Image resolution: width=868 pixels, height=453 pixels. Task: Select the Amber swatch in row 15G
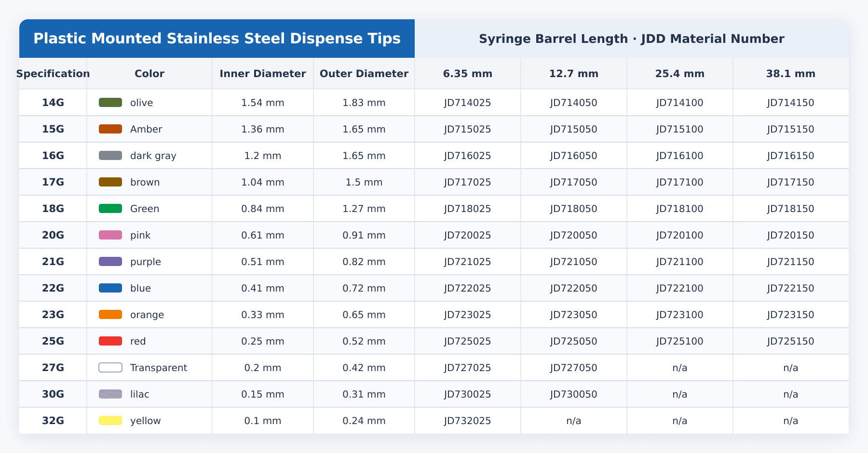pos(110,129)
